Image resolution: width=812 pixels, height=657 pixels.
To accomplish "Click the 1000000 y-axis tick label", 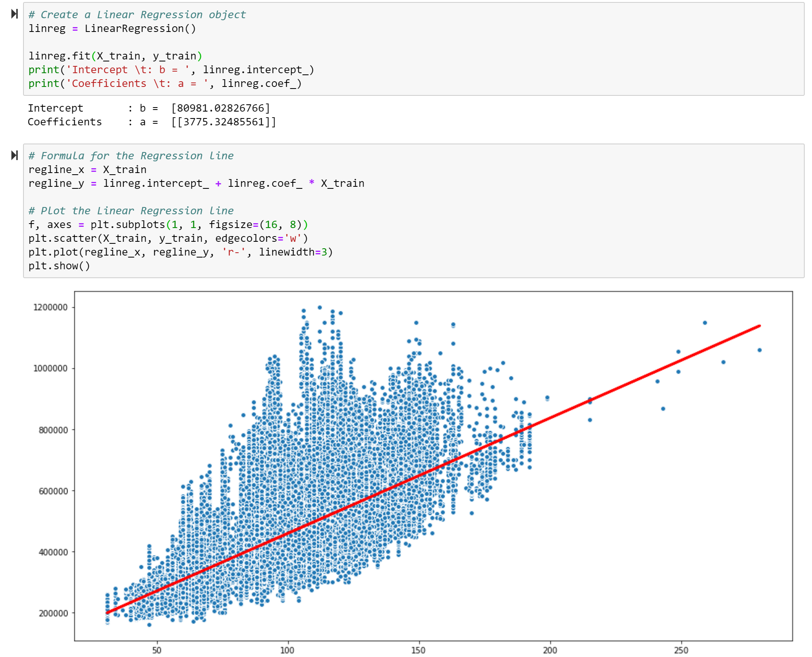I will point(50,369).
